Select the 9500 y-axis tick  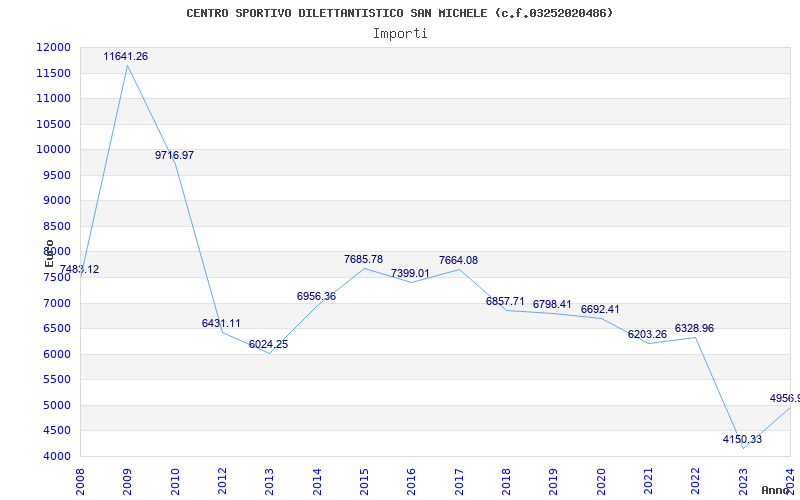[56, 176]
